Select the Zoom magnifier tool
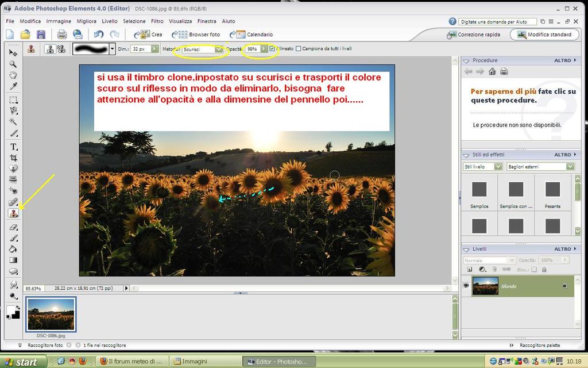Viewport: 588px width, 368px height. point(13,64)
